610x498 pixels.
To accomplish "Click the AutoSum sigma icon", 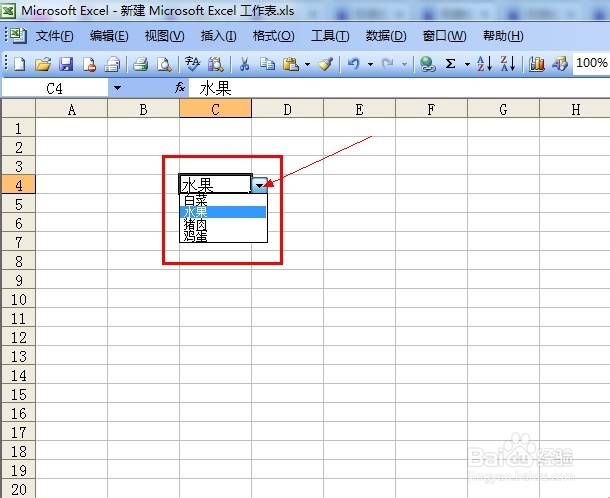I will [450, 63].
